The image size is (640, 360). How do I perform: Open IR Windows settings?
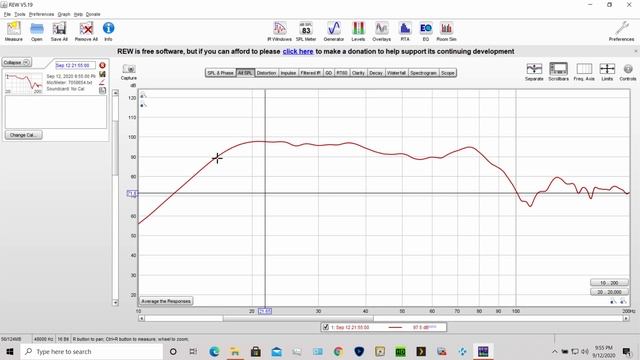pyautogui.click(x=280, y=31)
